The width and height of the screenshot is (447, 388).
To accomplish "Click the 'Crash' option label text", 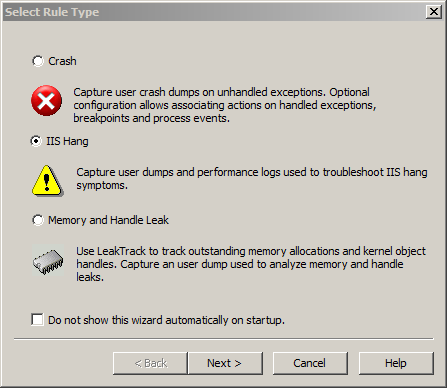I will point(62,61).
